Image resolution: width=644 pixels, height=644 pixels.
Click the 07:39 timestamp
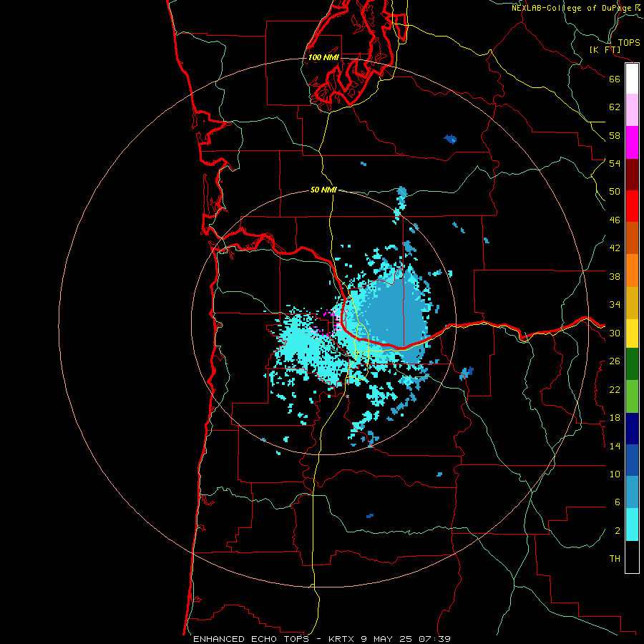(434, 639)
